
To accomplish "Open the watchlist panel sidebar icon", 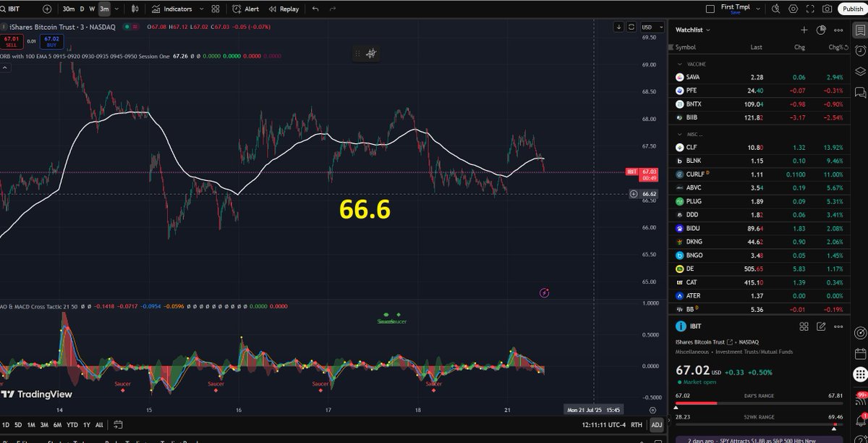I will pyautogui.click(x=859, y=30).
